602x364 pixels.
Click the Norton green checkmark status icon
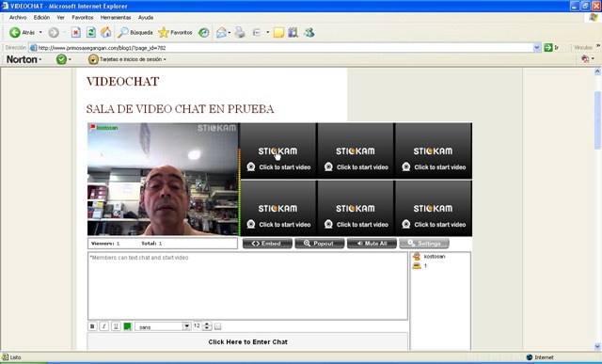pos(61,59)
